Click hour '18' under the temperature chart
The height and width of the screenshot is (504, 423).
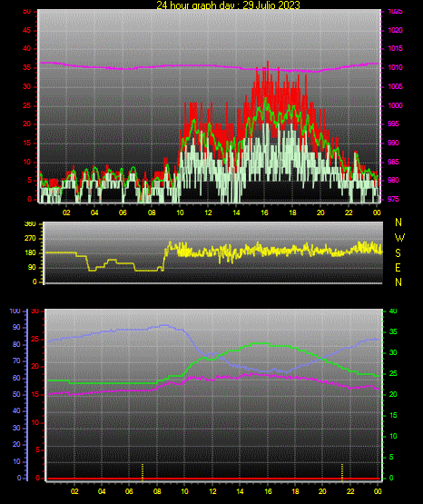(x=295, y=491)
